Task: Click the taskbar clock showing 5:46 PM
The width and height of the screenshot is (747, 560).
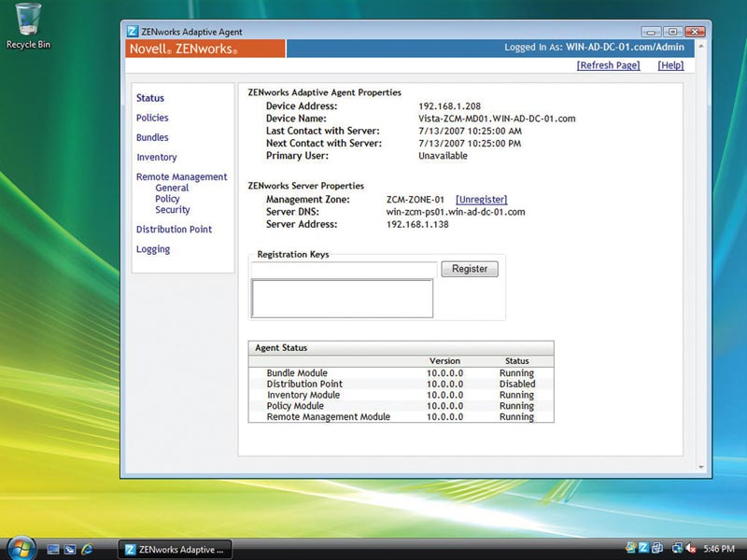Action: point(719,549)
